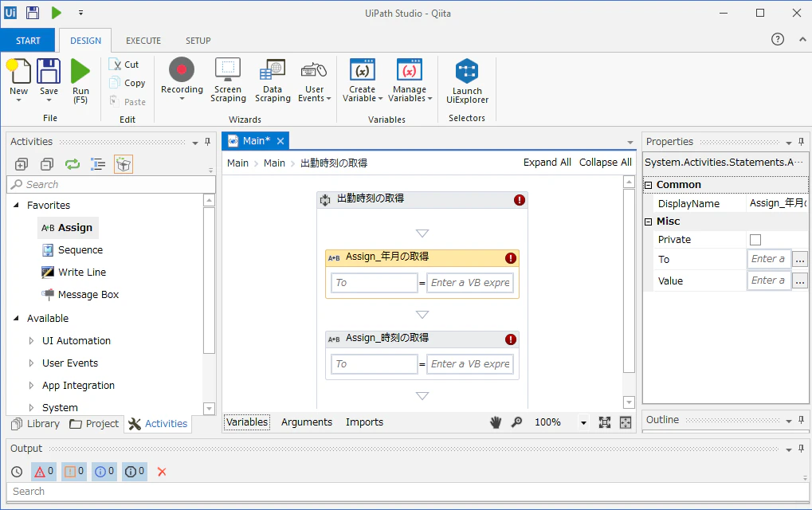Image resolution: width=812 pixels, height=510 pixels.
Task: Click Collapse All link
Action: 606,162
